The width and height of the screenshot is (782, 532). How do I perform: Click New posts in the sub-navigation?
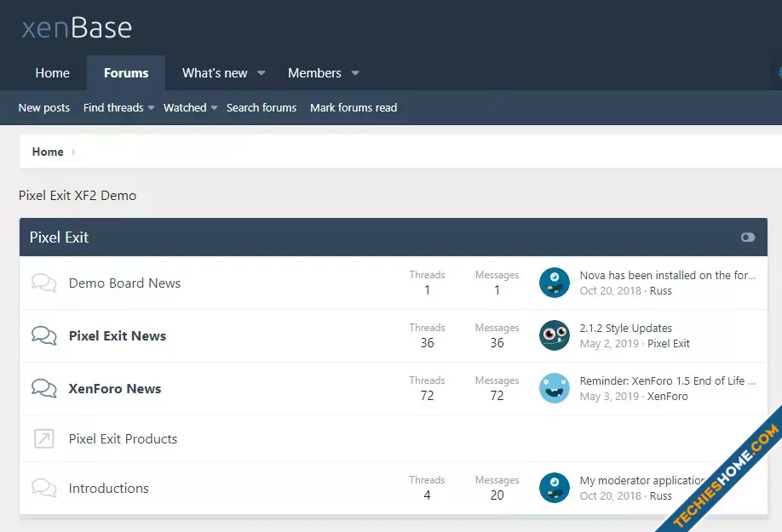(x=44, y=107)
